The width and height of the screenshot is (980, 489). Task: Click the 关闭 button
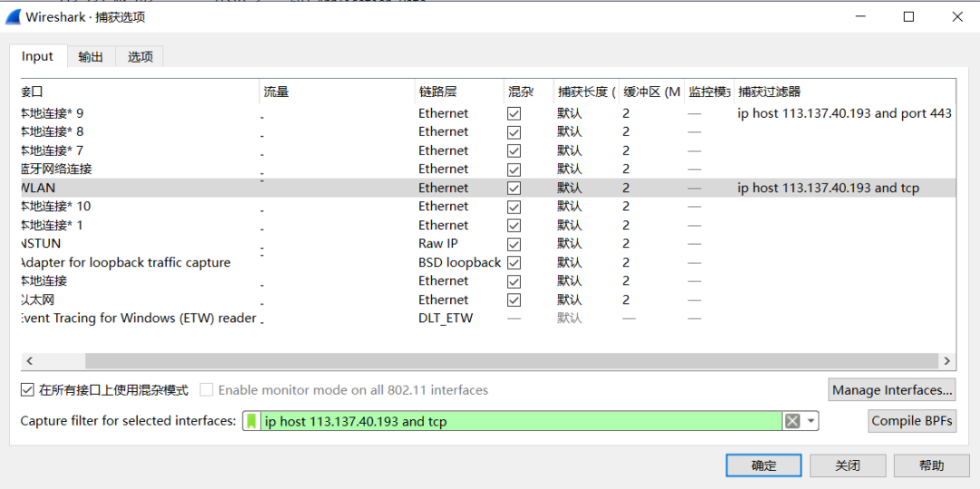[x=848, y=465]
